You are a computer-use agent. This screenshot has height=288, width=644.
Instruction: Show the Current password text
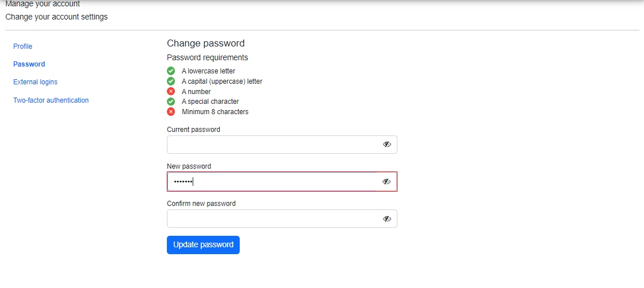point(387,145)
